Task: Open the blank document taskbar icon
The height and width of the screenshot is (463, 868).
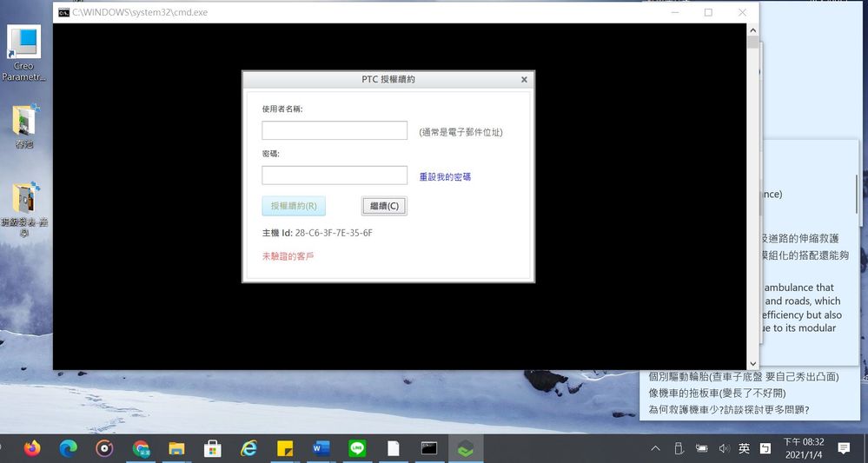Action: [x=393, y=448]
